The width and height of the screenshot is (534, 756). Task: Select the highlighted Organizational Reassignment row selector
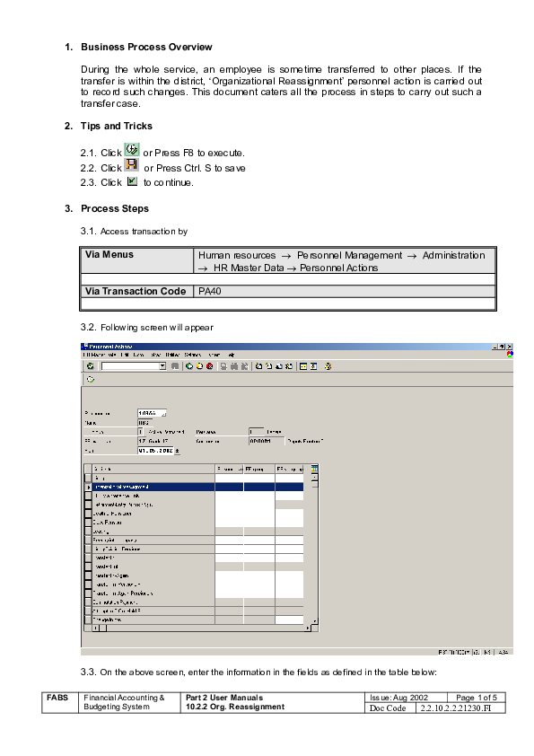88,487
